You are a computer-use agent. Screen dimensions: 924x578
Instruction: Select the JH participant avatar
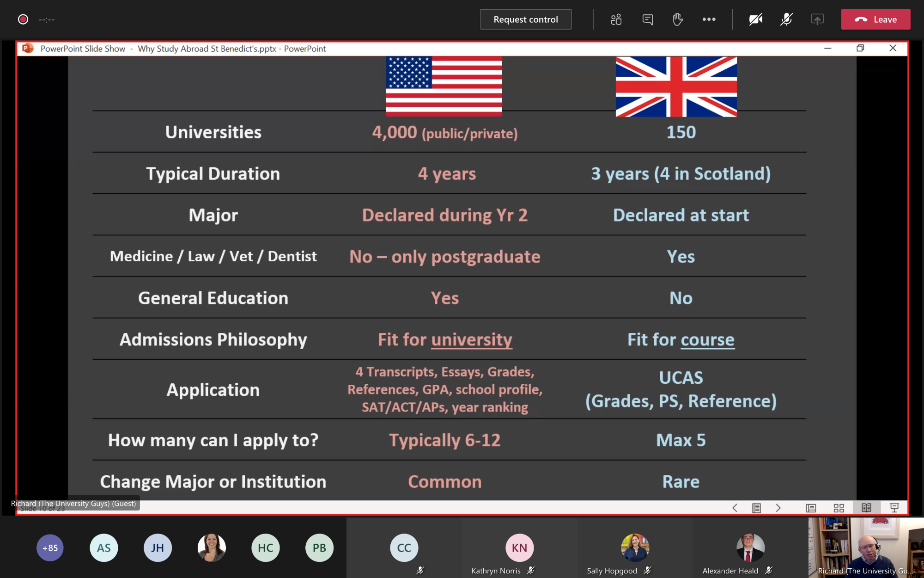click(x=158, y=548)
